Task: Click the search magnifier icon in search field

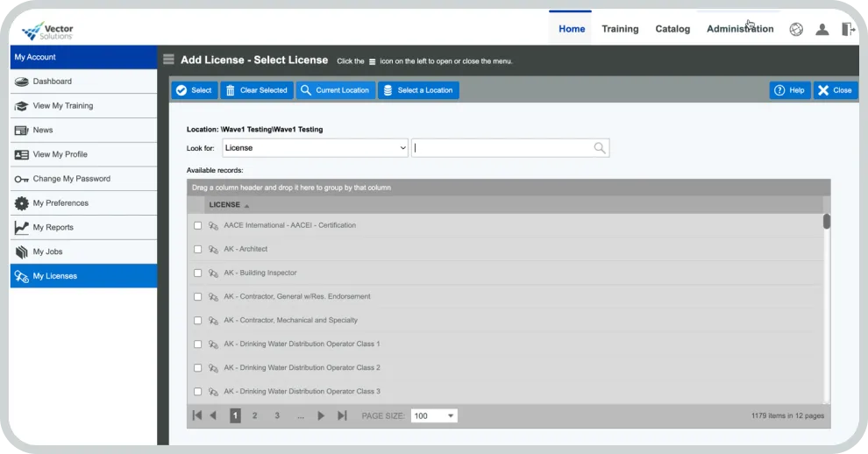Action: (600, 148)
